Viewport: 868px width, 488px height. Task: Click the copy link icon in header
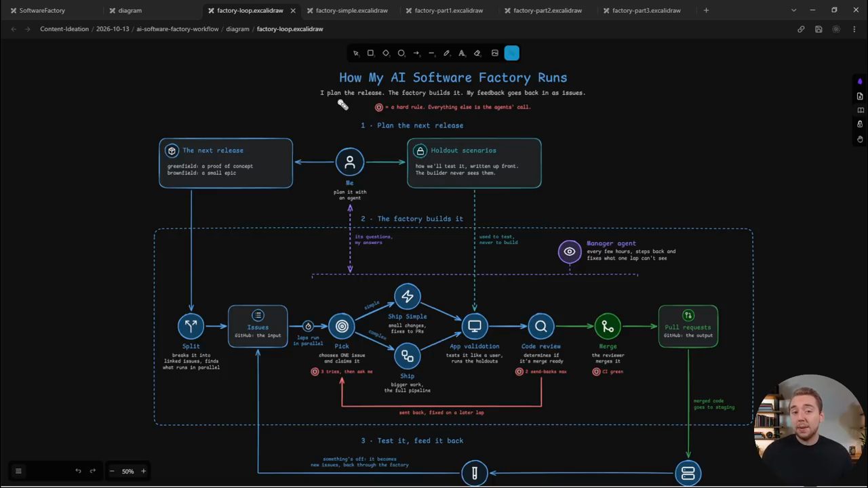[801, 29]
